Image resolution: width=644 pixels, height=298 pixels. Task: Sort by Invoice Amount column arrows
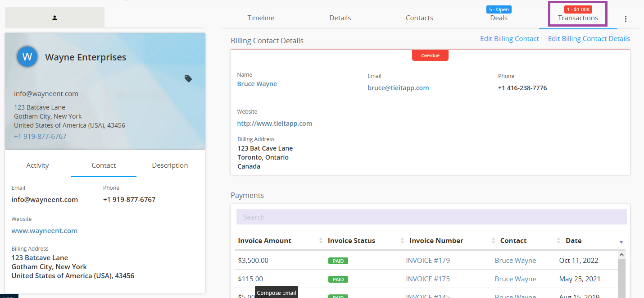(x=321, y=241)
